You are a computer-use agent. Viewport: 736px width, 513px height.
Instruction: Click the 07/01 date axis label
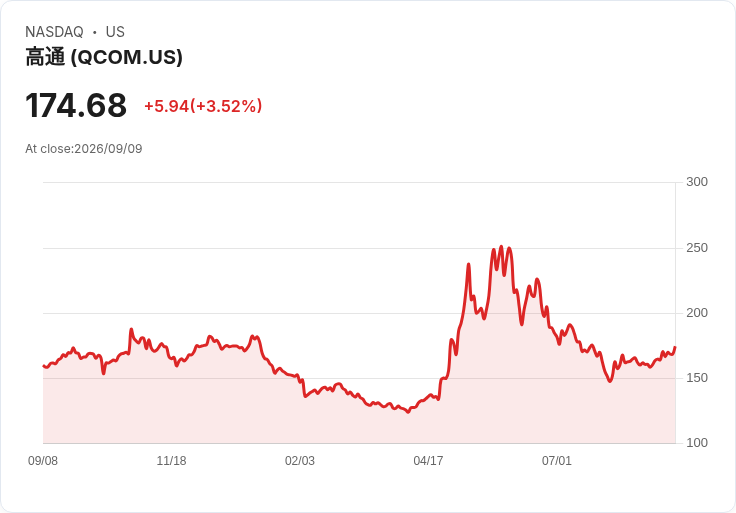pyautogui.click(x=557, y=461)
